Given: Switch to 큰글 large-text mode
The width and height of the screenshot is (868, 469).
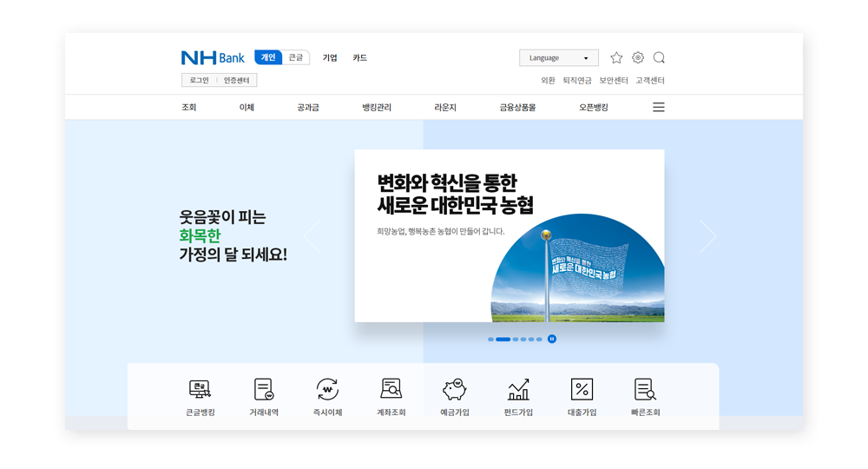Looking at the screenshot, I should pos(296,57).
